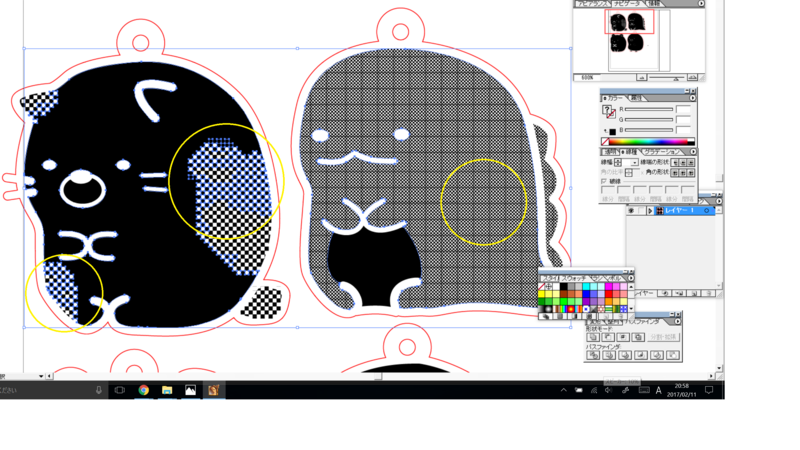Screen dimensions: 800x450
Task: Toggle the dashed line checkbox in Stroke panel
Action: click(604, 181)
